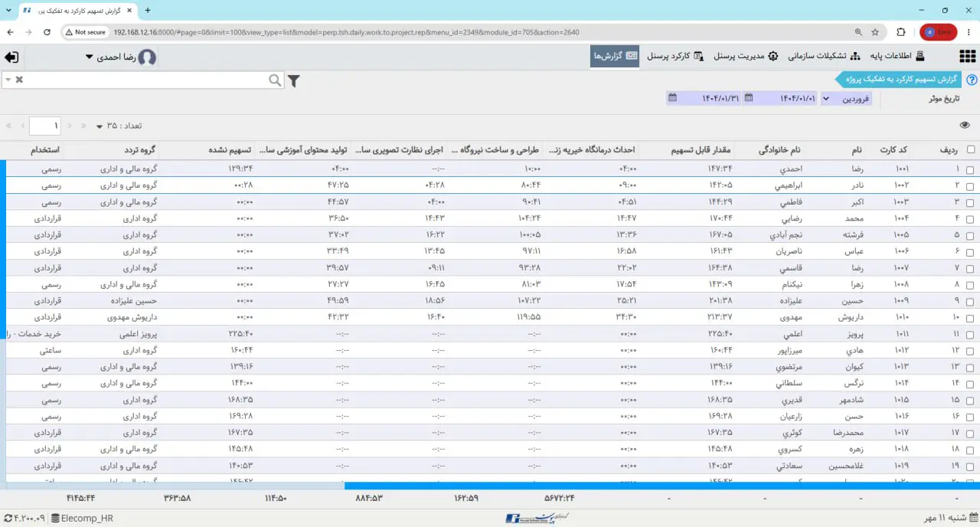The height and width of the screenshot is (527, 980).
Task: Check the select-all rows checkbox
Action: (971, 150)
